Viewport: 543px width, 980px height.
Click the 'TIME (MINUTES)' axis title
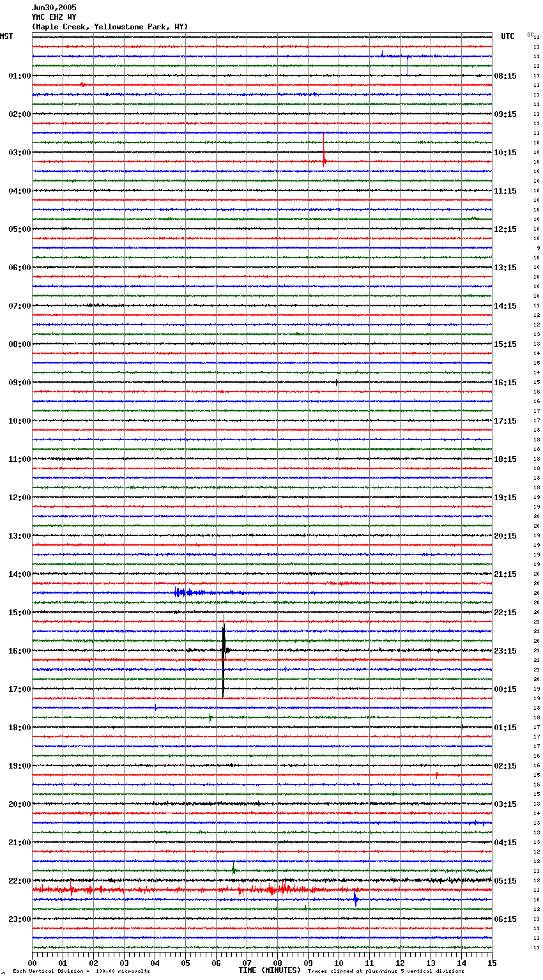[270, 970]
